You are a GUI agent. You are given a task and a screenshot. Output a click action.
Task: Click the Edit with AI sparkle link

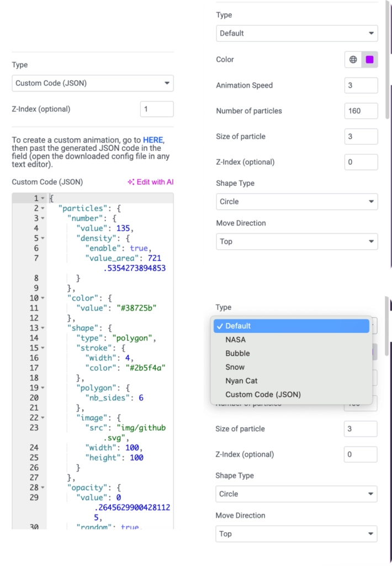150,182
